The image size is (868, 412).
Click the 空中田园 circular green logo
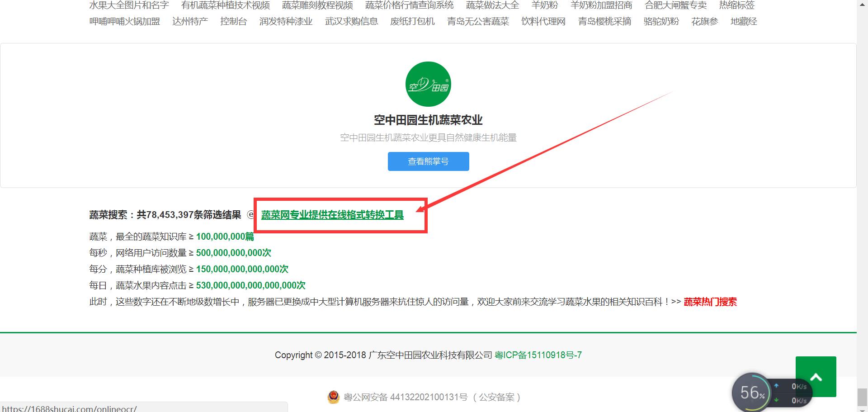click(x=427, y=84)
